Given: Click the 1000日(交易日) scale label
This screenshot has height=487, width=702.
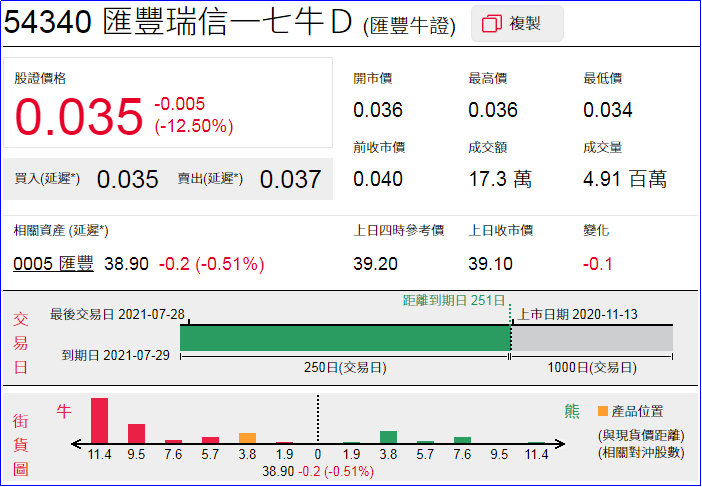Looking at the screenshot, I should (x=592, y=367).
